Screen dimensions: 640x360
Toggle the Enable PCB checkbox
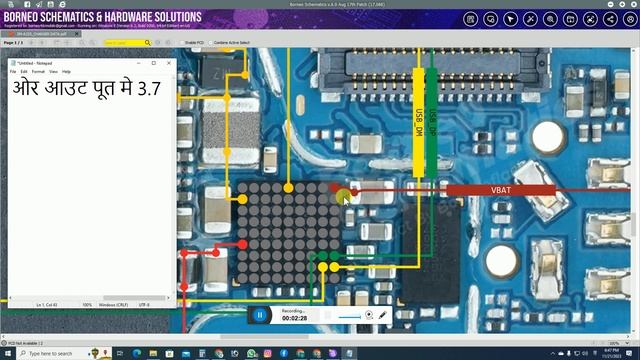(182, 42)
